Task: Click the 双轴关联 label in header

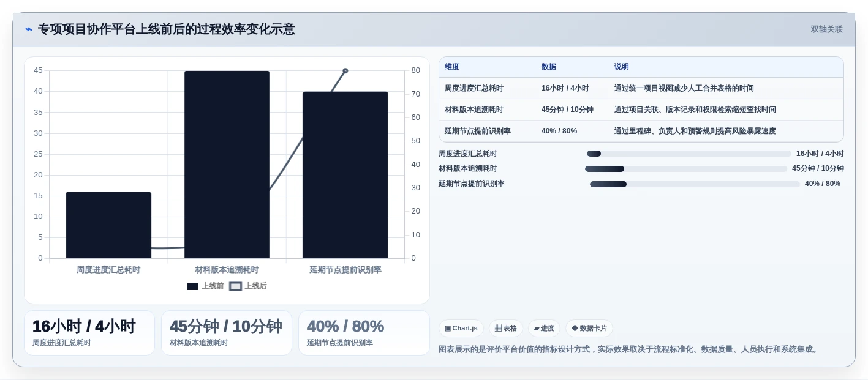Action: click(x=826, y=29)
